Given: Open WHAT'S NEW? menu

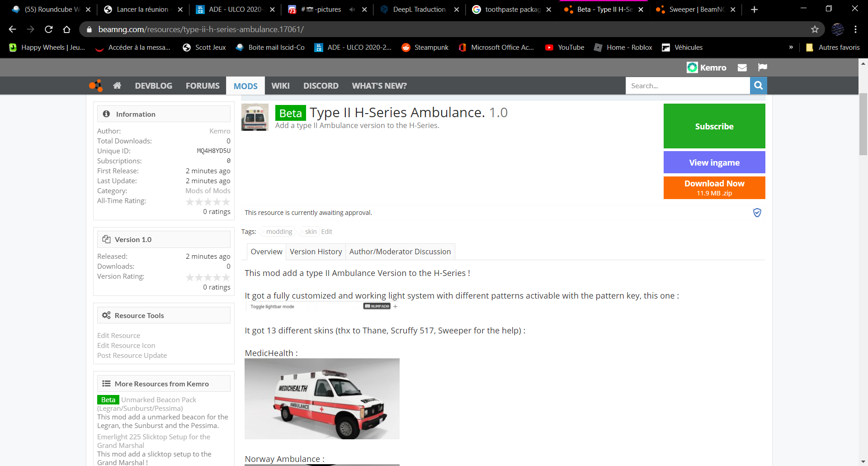Looking at the screenshot, I should coord(379,86).
